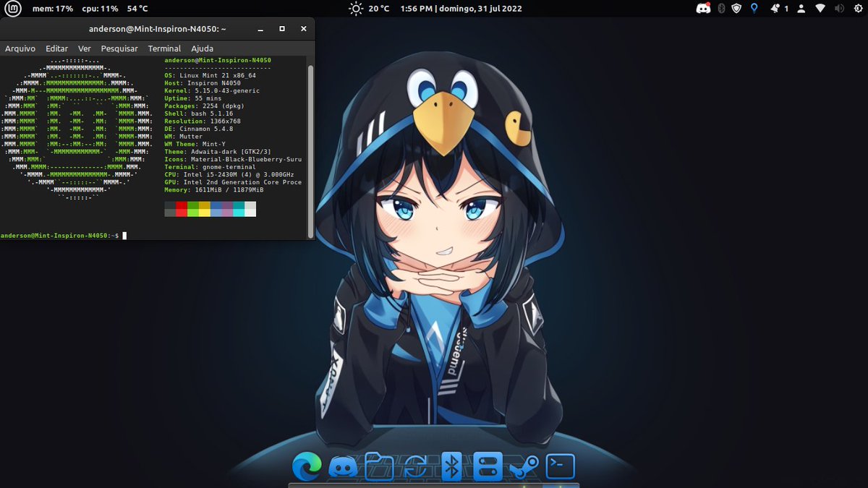Open a terminal from the dock
The image size is (868, 488).
558,466
